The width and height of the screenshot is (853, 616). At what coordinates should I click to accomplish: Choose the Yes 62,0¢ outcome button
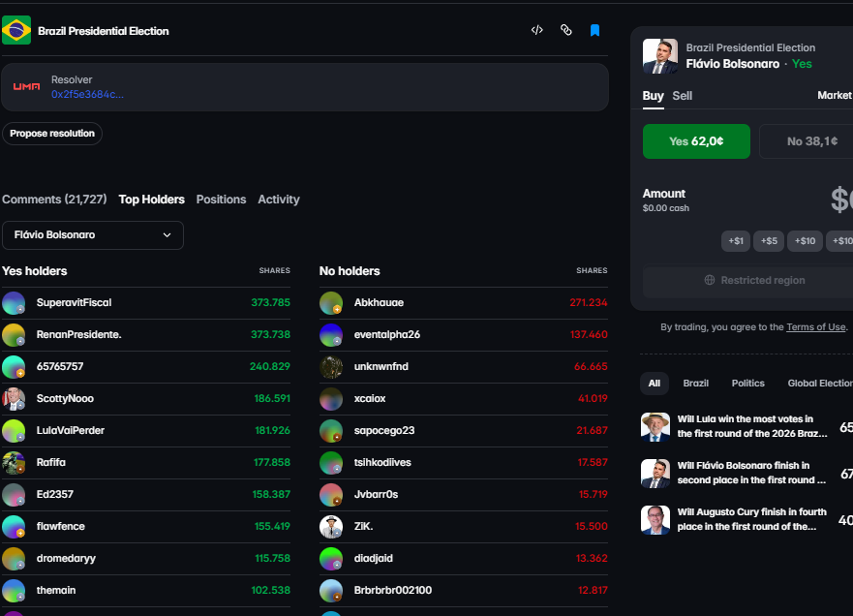click(696, 141)
